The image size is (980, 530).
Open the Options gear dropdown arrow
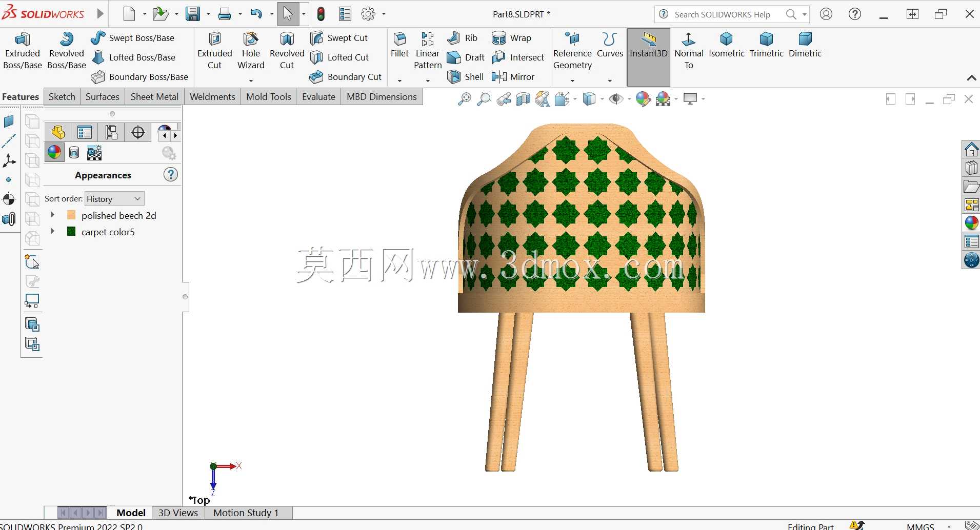384,14
